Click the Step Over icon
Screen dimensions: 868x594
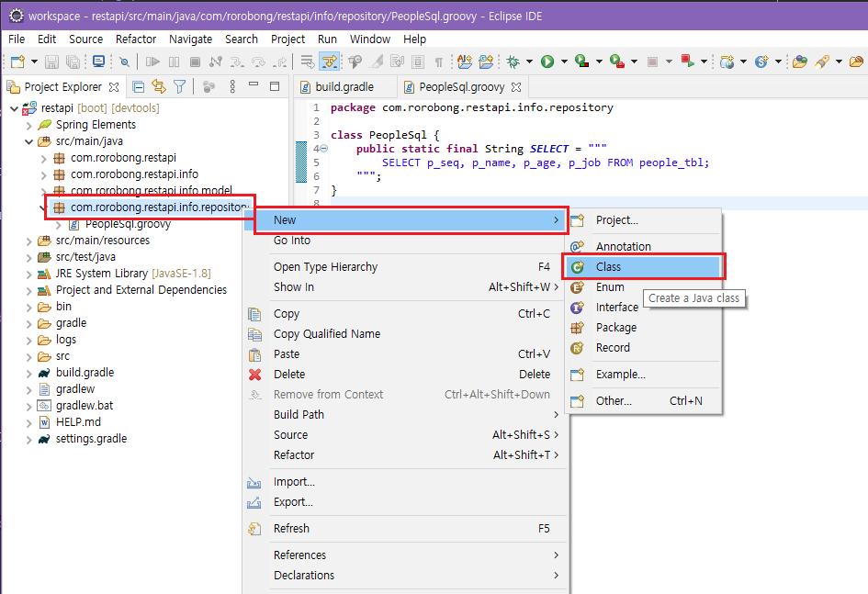click(x=258, y=62)
